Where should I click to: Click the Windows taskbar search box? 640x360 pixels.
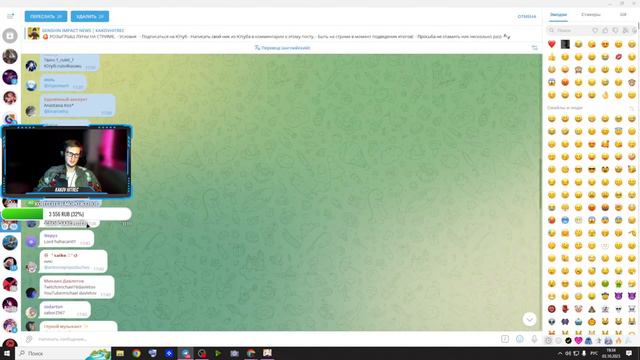point(63,353)
